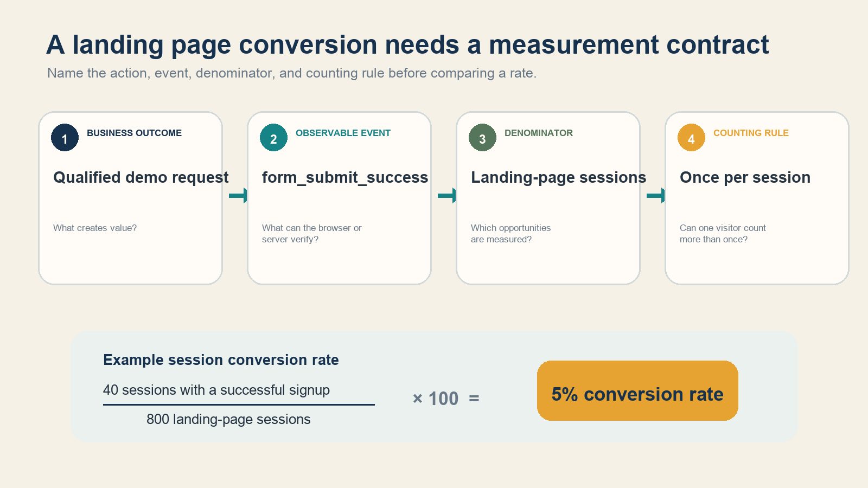
Task: Click Example session conversion rate heading
Action: pos(221,360)
